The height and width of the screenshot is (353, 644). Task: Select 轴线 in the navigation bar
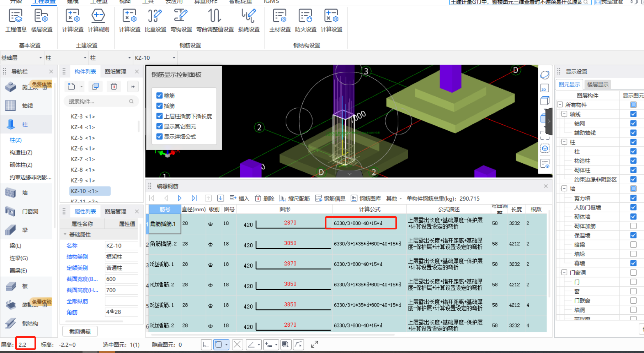point(27,106)
